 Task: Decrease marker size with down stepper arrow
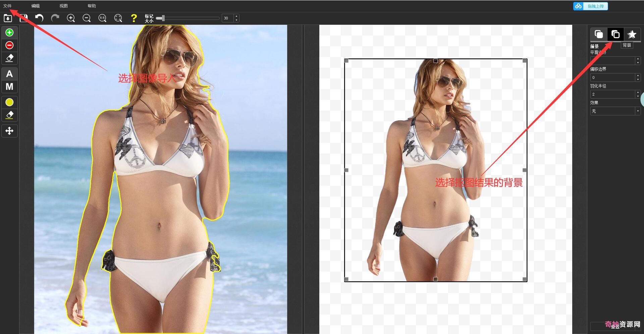[x=236, y=20]
